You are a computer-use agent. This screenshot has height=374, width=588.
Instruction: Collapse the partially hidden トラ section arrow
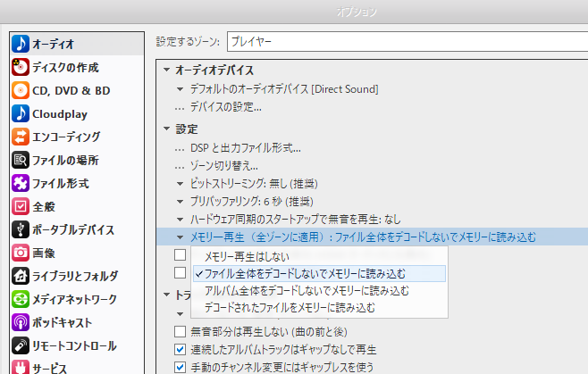click(167, 295)
